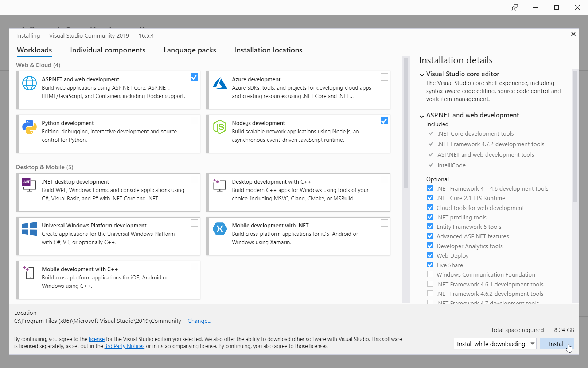The height and width of the screenshot is (368, 588).
Task: Click the Web & Cloud (4) heading
Action: coord(38,65)
